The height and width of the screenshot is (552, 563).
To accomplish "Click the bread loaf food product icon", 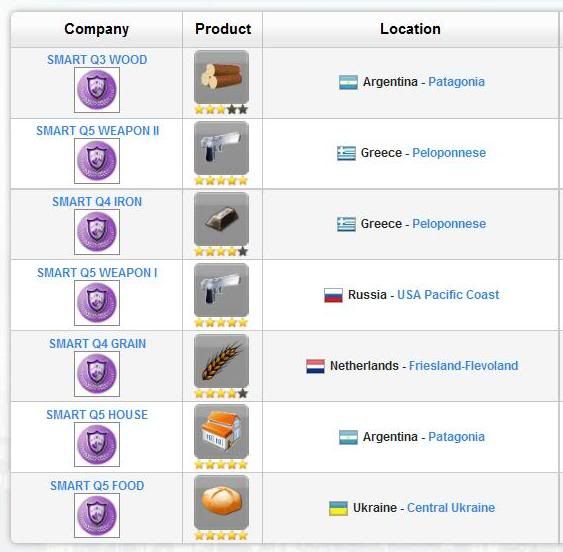I will pyautogui.click(x=221, y=502).
